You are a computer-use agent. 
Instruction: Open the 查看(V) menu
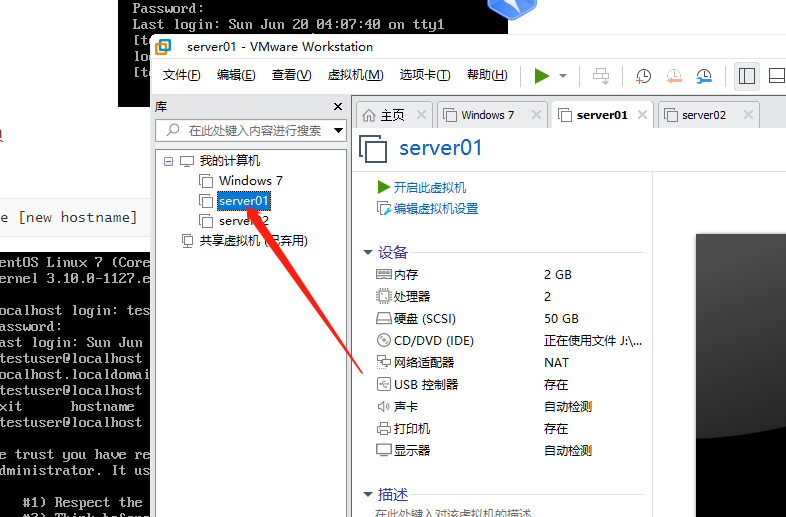click(x=291, y=75)
